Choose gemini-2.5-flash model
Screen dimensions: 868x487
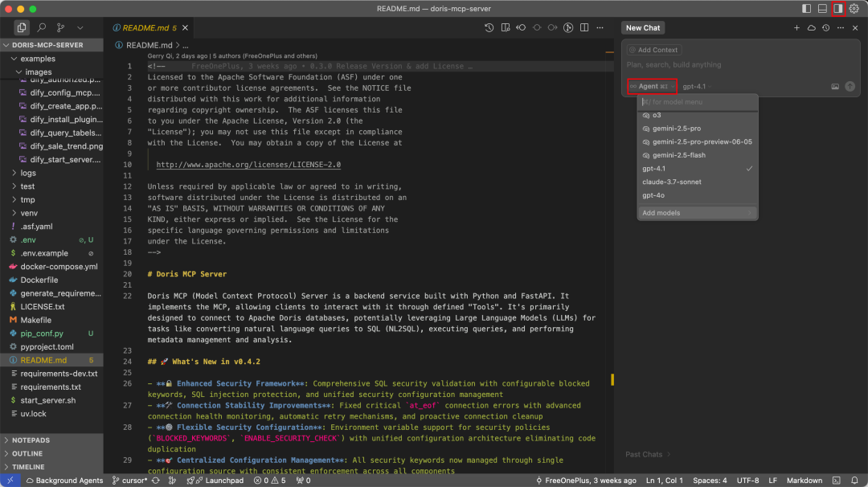[678, 155]
